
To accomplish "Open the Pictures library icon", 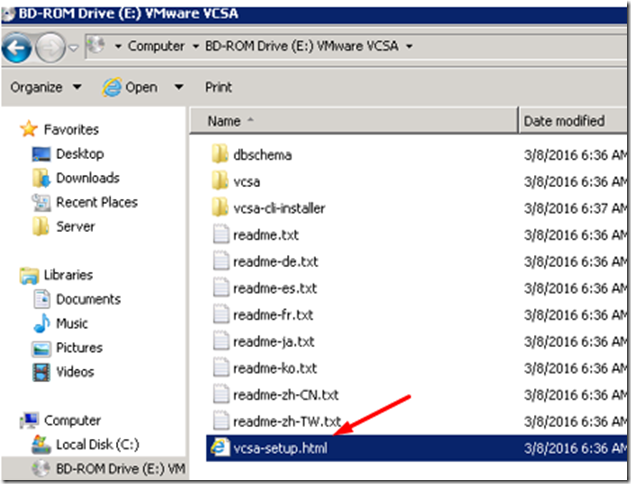I will (41, 348).
